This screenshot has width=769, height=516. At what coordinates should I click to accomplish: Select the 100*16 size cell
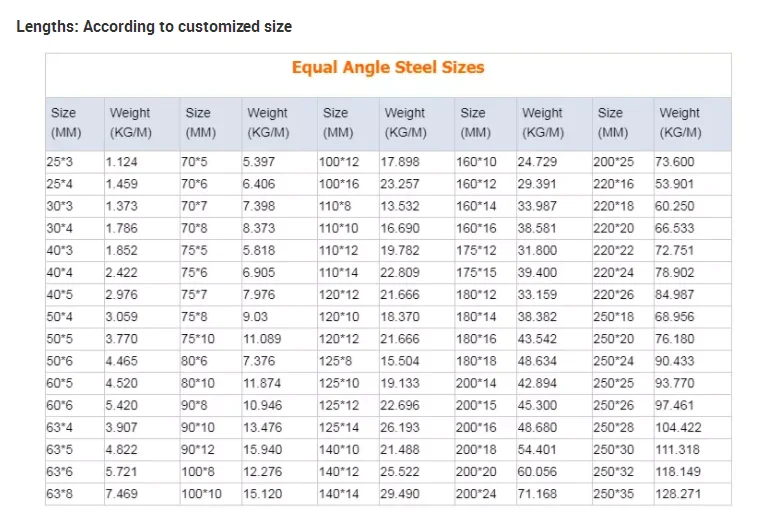(336, 185)
